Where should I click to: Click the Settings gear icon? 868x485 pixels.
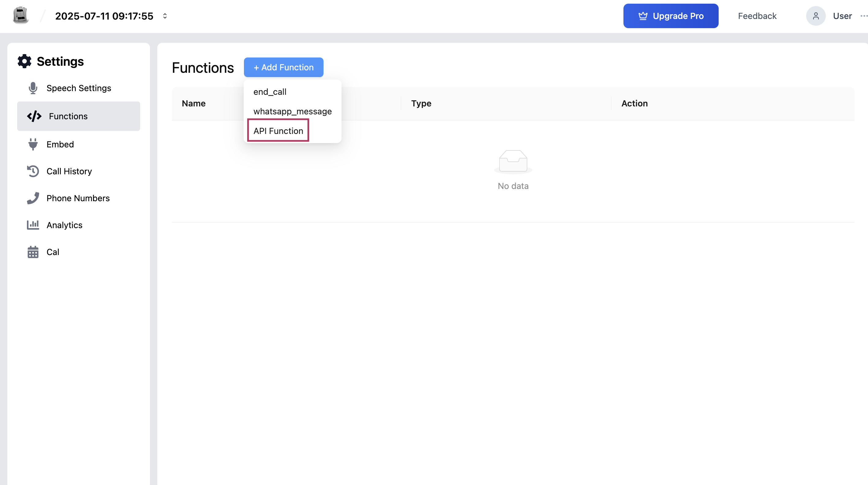(24, 61)
